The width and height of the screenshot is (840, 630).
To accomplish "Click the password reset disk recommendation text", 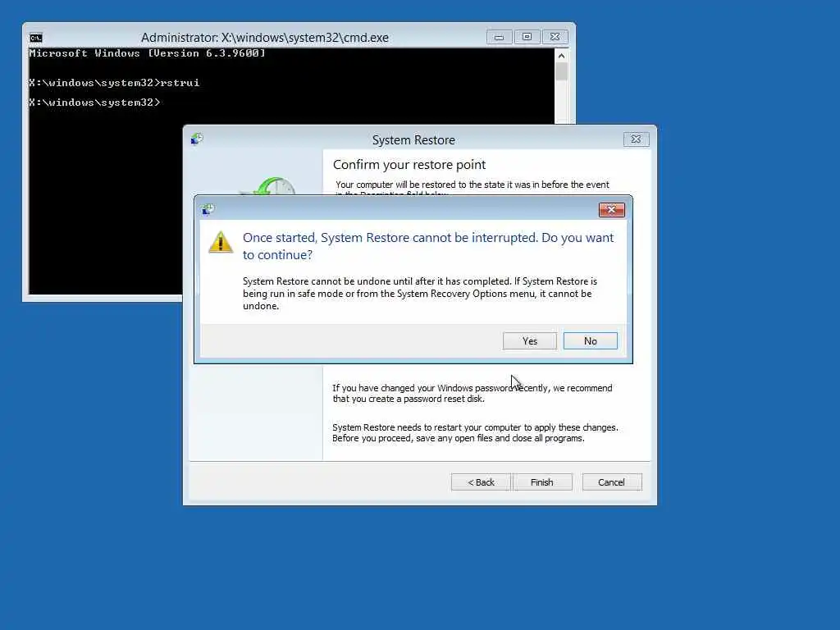I will tap(472, 393).
